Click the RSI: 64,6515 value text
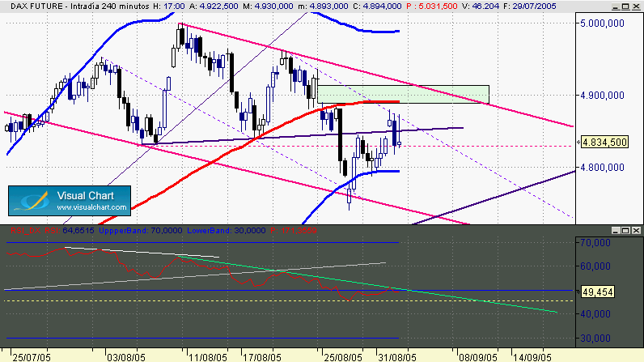Image resolution: width=644 pixels, height=362 pixels. pyautogui.click(x=70, y=231)
